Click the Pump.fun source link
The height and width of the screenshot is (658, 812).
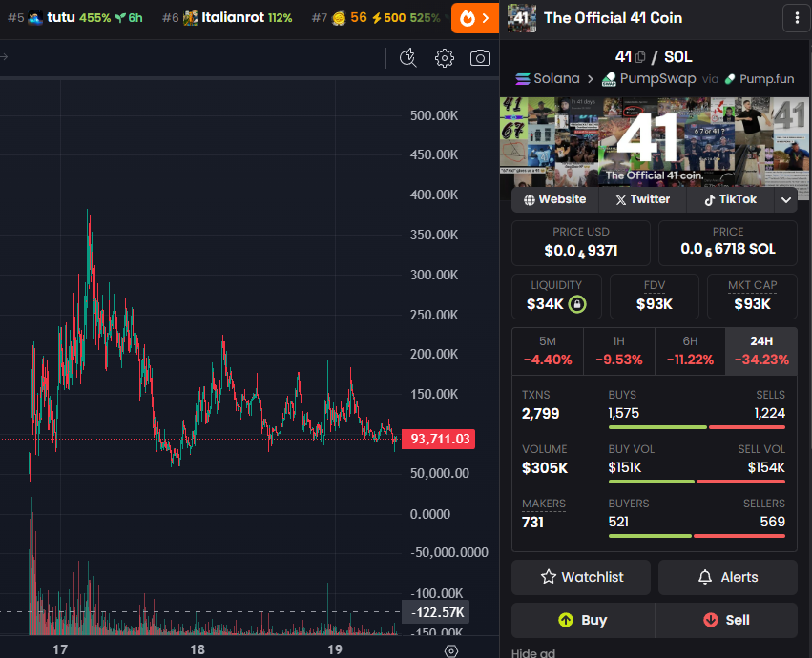click(x=760, y=79)
